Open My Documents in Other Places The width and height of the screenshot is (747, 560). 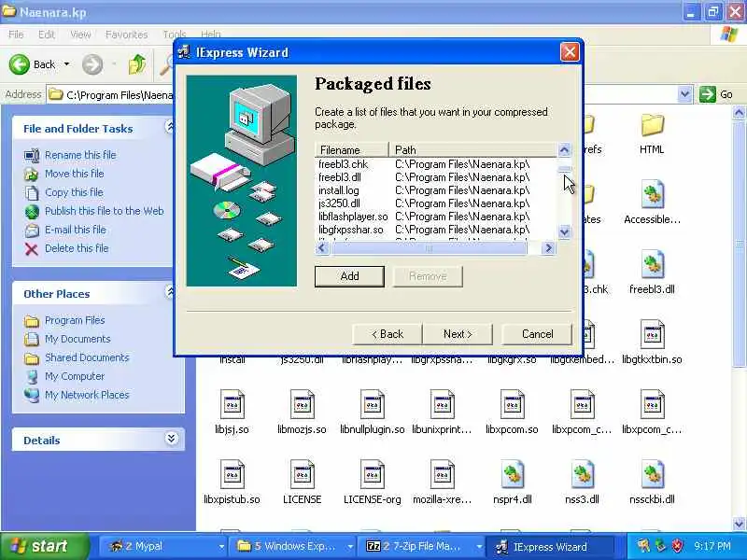click(x=78, y=339)
